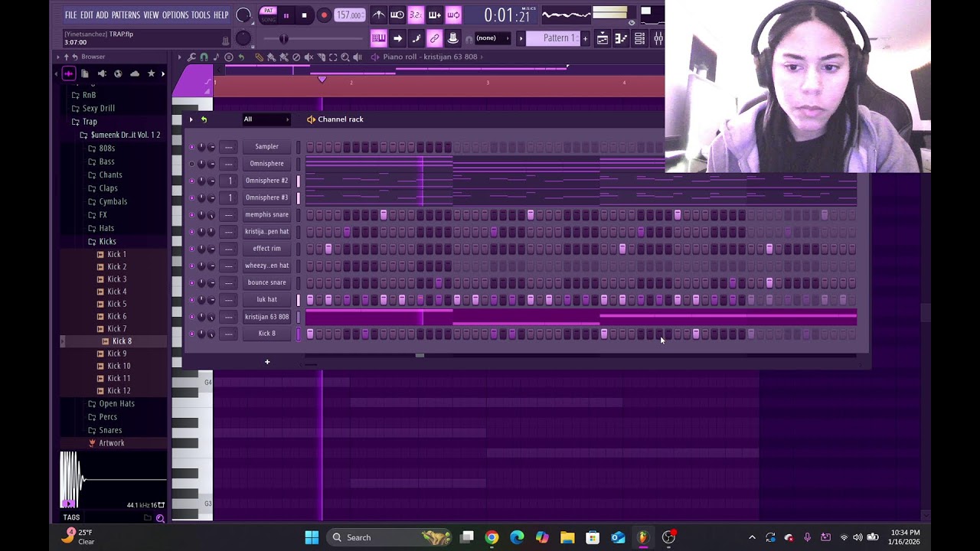
Task: Expand the Snares folder in browser
Action: pyautogui.click(x=110, y=431)
